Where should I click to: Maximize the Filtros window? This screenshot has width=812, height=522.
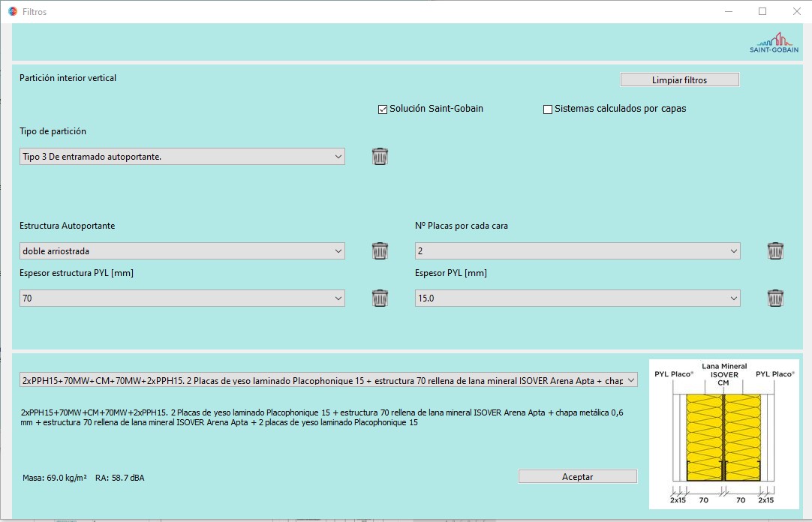point(762,11)
